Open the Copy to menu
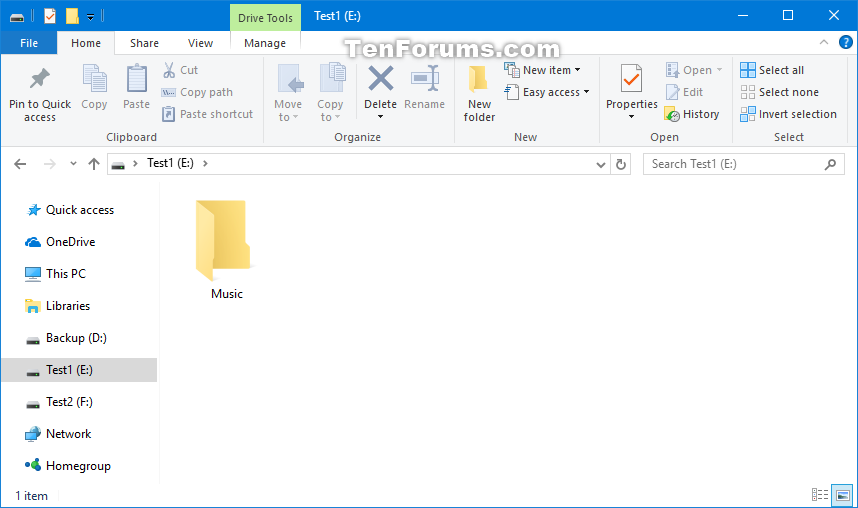The height and width of the screenshot is (508, 858). pyautogui.click(x=330, y=93)
